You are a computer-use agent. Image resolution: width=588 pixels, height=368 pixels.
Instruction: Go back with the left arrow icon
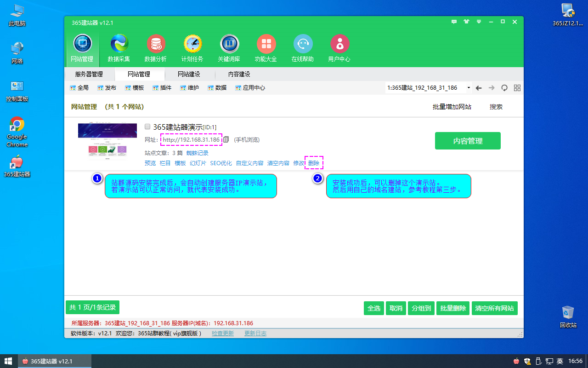click(479, 88)
